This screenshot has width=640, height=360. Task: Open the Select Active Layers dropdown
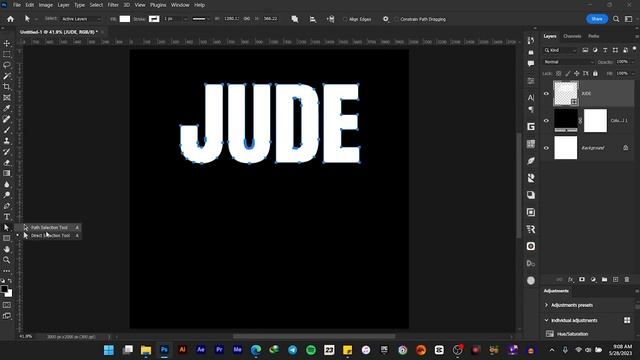[81, 19]
